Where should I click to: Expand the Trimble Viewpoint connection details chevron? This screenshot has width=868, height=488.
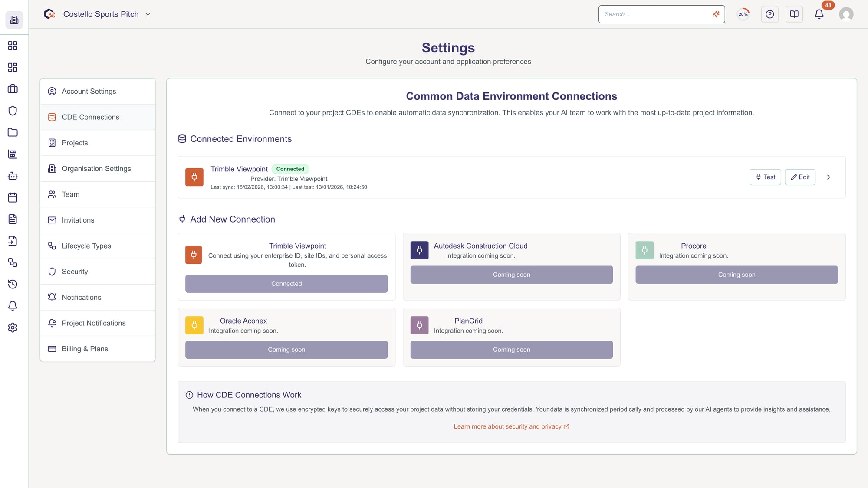(x=829, y=177)
